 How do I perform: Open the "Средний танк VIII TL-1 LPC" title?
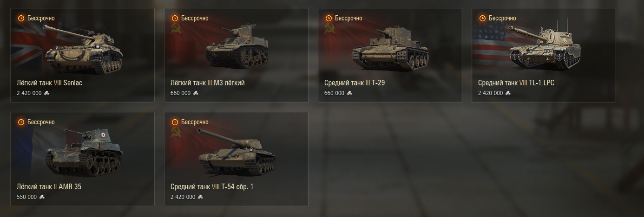point(516,83)
